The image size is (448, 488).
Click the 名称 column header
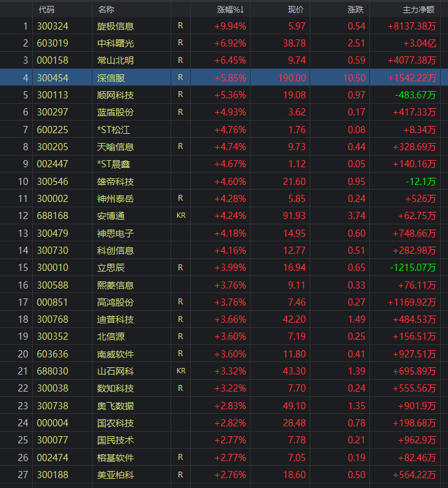pos(106,10)
